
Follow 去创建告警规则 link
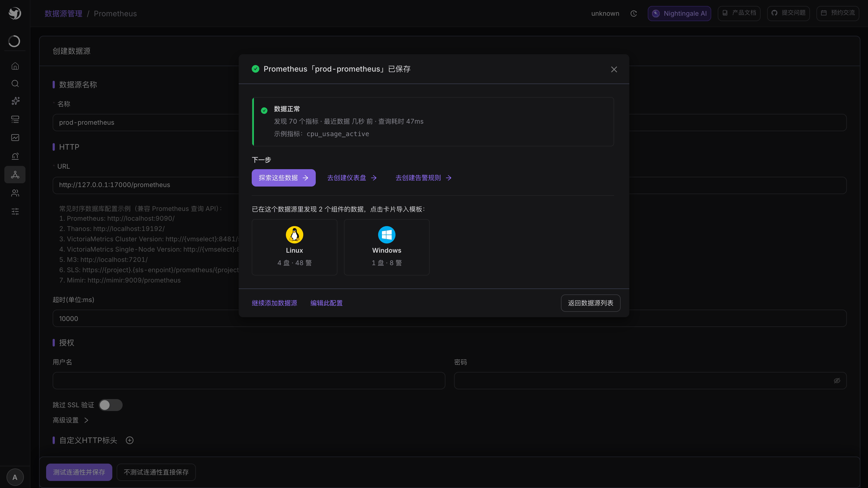423,178
